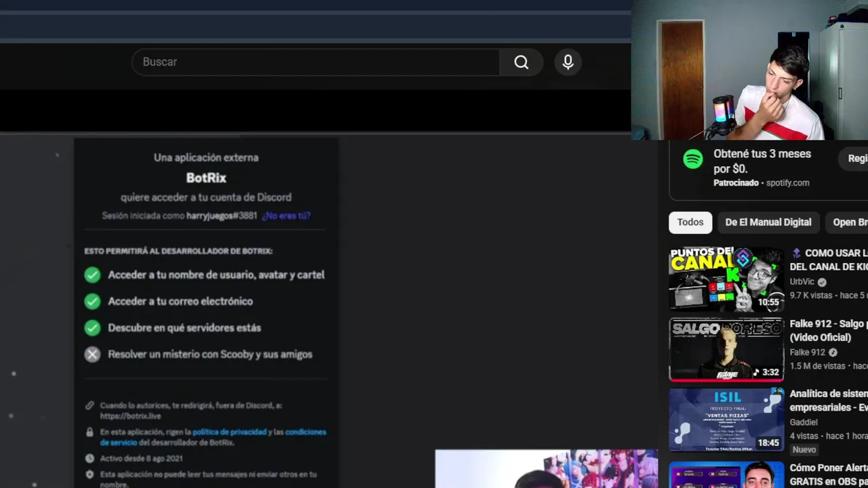This screenshot has height=488, width=868.
Task: Click the https://botrix.live redirect URL
Action: [x=130, y=415]
